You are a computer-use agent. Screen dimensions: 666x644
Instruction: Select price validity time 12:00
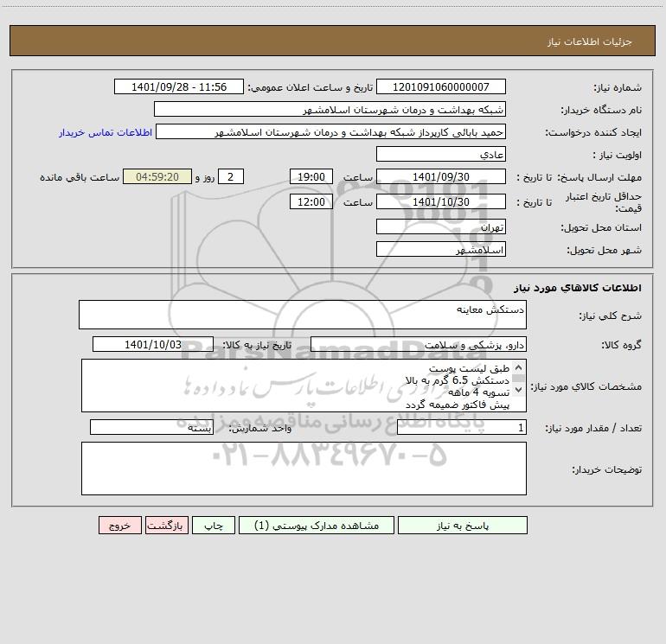point(311,201)
